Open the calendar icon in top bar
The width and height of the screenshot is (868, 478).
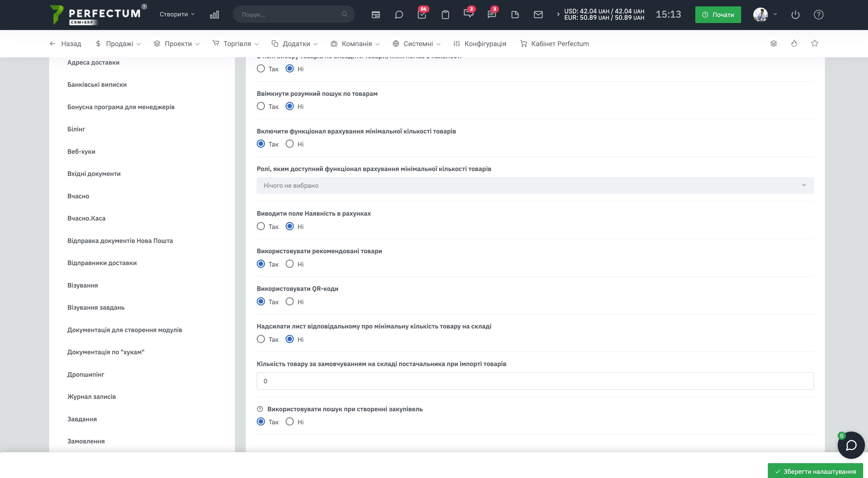point(376,15)
